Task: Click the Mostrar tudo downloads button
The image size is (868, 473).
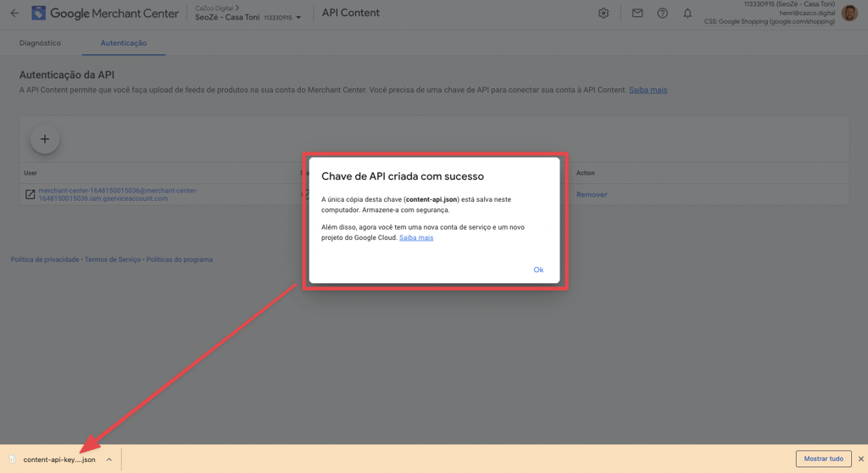Action: (823, 459)
